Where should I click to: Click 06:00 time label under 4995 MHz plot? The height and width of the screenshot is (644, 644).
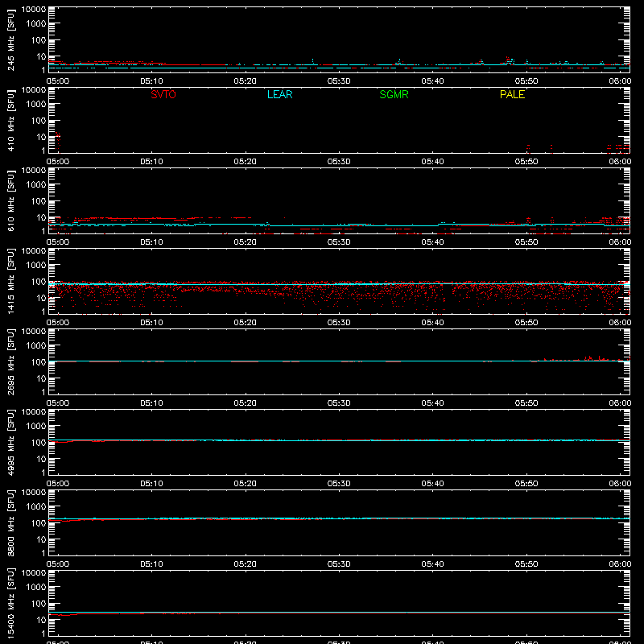620,484
